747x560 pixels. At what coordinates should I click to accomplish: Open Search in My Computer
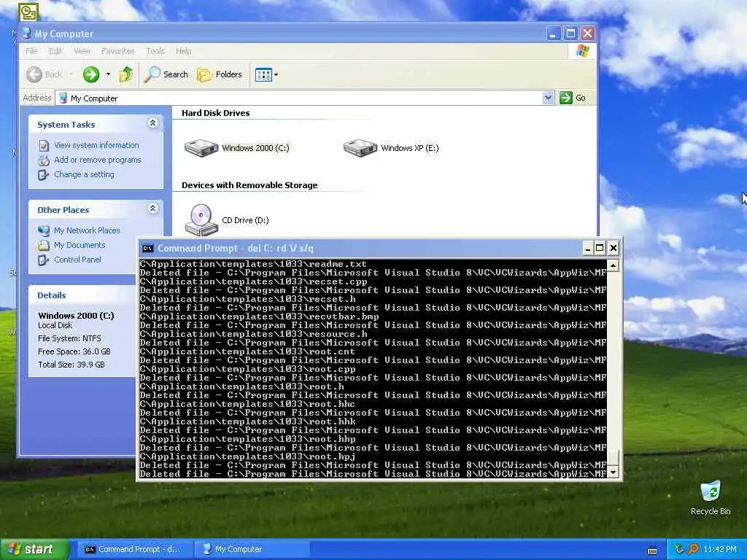point(166,74)
